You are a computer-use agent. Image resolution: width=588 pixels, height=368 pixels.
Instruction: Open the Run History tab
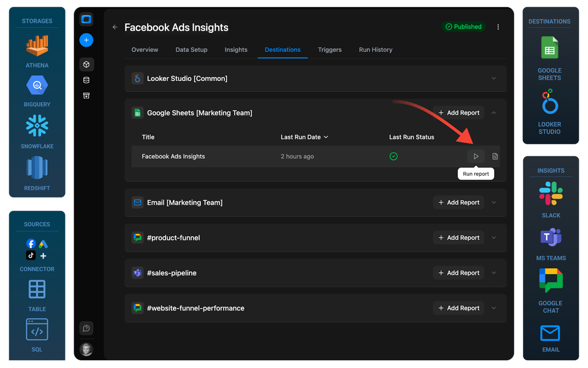[376, 50]
